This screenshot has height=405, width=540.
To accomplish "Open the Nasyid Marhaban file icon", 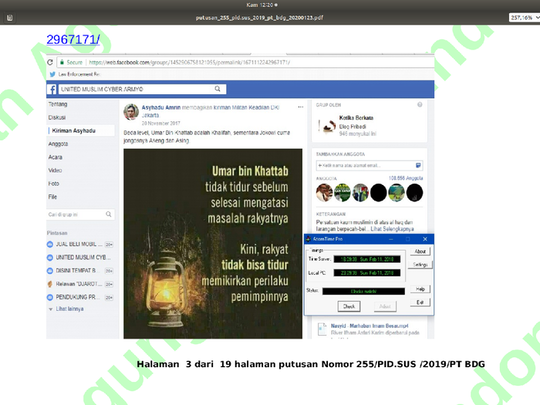I will 322,330.
